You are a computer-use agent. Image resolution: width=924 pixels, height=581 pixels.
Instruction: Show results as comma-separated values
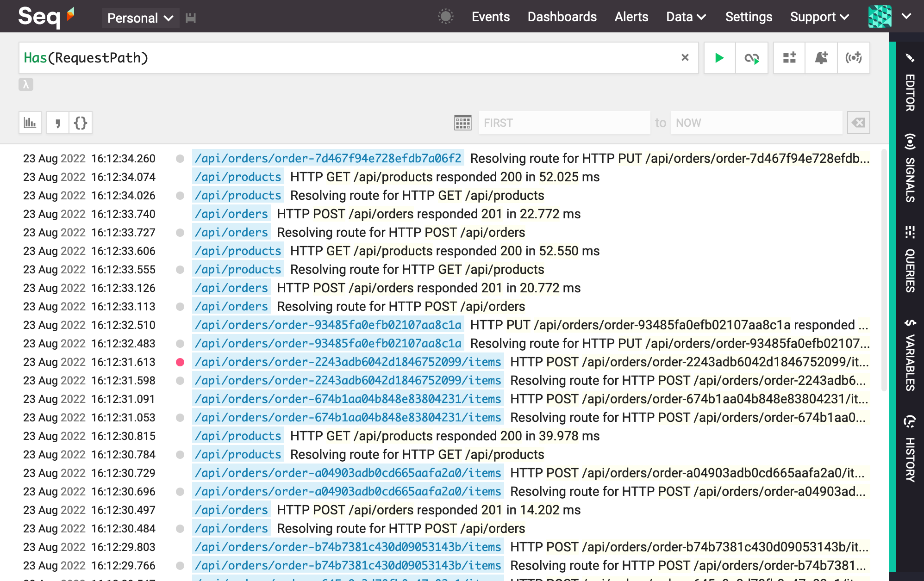[57, 123]
